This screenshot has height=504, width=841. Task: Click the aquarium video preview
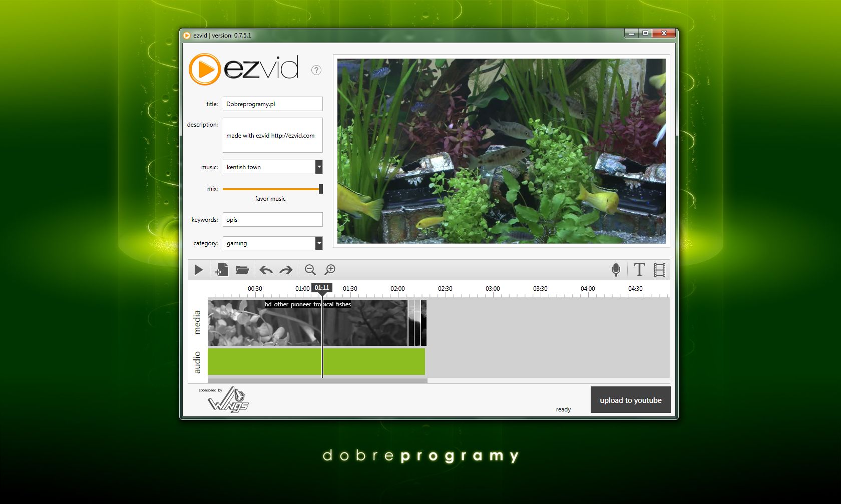coord(502,151)
